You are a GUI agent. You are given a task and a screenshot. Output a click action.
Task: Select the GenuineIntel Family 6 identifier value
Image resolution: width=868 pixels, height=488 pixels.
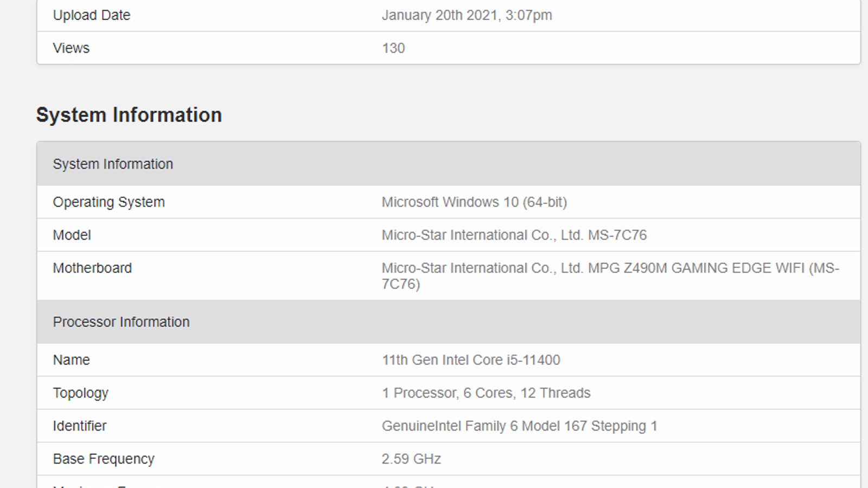(x=519, y=426)
